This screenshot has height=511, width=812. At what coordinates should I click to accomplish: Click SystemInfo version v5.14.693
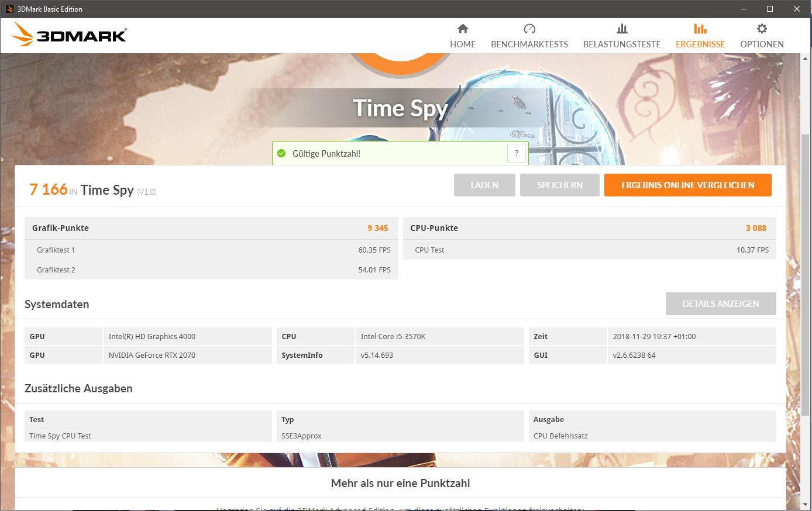[x=377, y=355]
